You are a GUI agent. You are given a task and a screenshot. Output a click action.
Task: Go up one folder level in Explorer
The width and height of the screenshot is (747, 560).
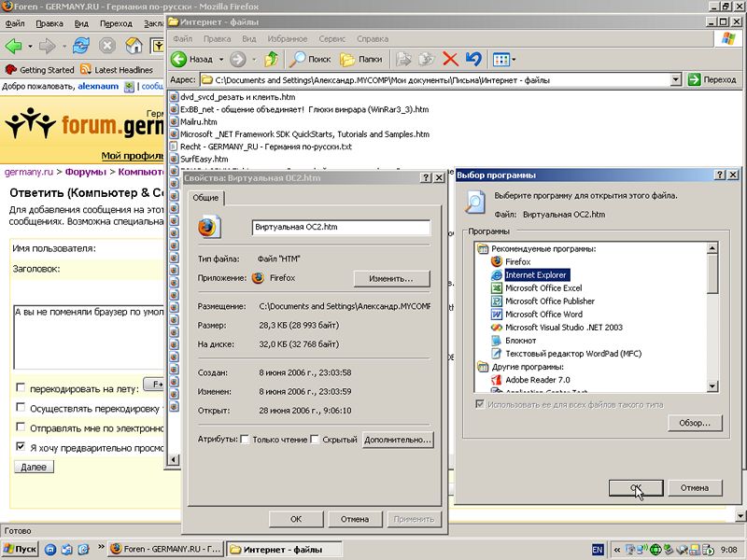[x=272, y=59]
